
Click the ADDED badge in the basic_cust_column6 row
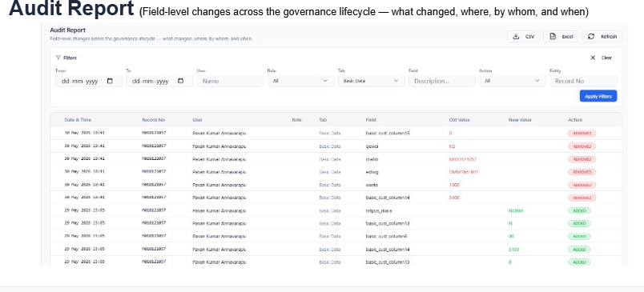(x=579, y=237)
